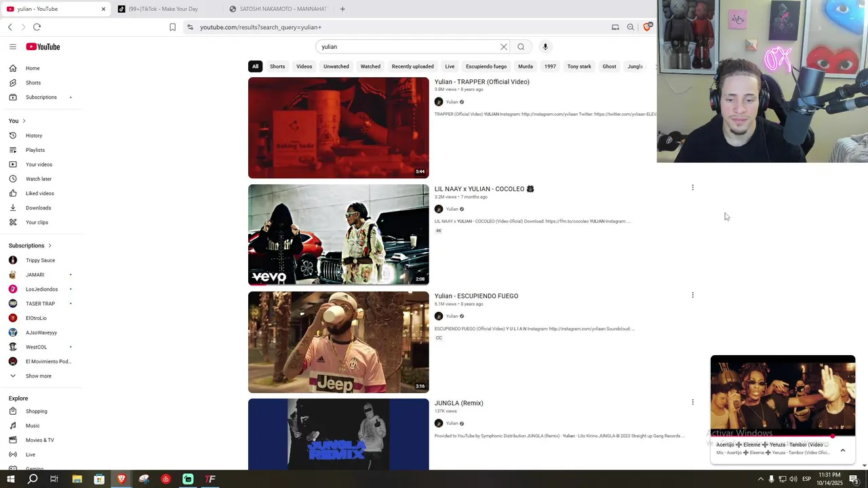The height and width of the screenshot is (488, 868).
Task: Open more options for COCOLEO video
Action: pos(692,188)
